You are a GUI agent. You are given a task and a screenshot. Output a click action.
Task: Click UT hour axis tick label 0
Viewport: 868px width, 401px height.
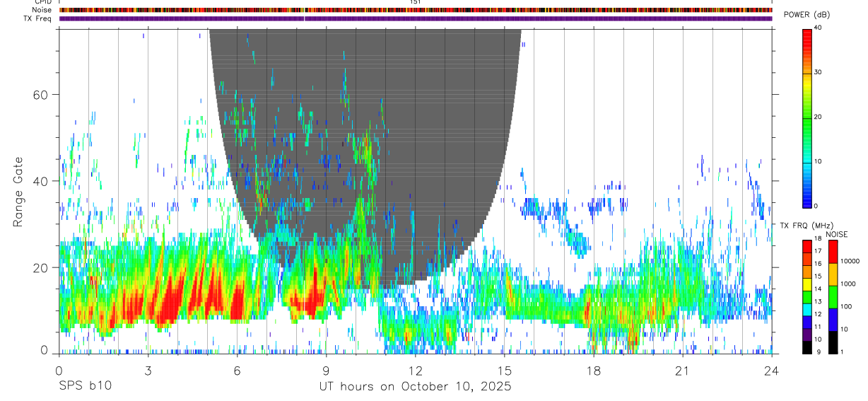pyautogui.click(x=59, y=369)
